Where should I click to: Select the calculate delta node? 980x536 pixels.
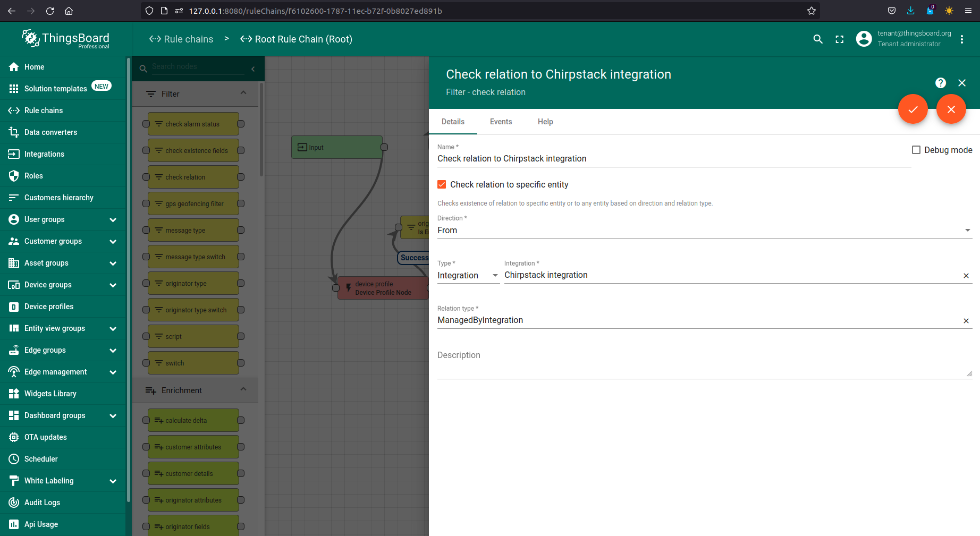click(193, 420)
